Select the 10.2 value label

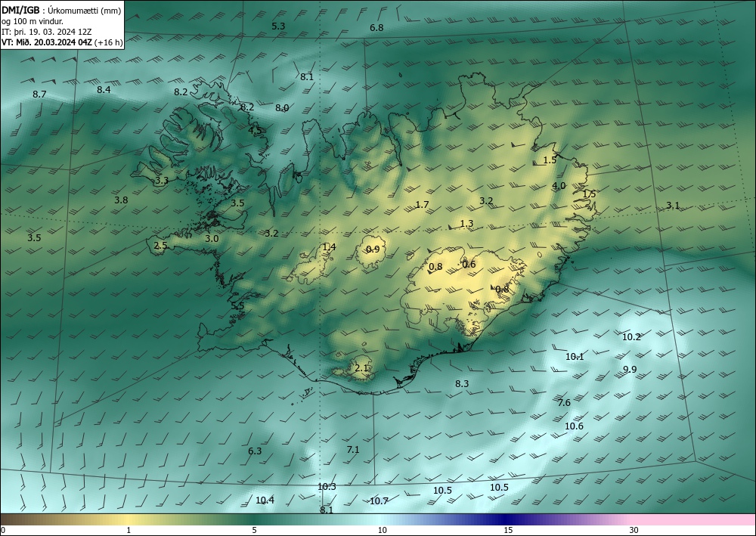click(631, 337)
